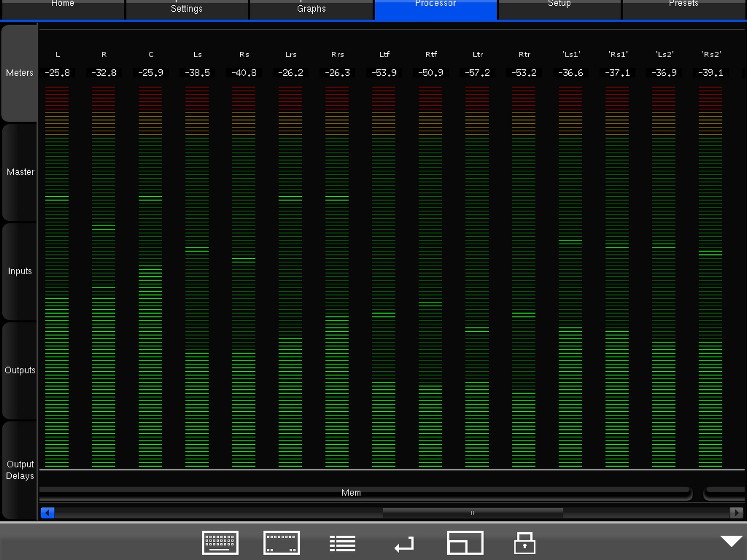
Task: Toggle the lock icon in bottom toolbar
Action: point(525,543)
